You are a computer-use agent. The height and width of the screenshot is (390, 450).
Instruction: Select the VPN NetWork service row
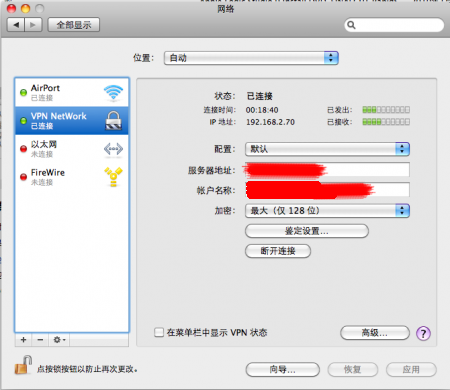72,121
